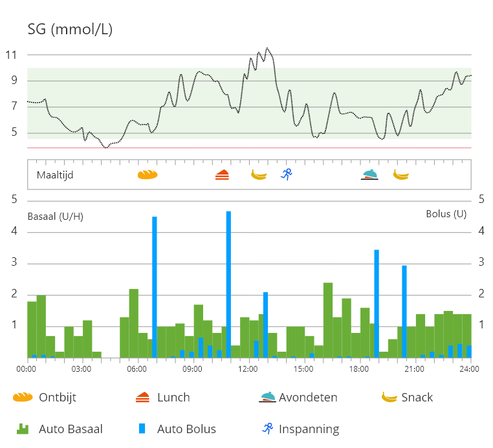Image resolution: width=493 pixels, height=448 pixels.
Task: Click the Auto Bolus legend label
Action: click(186, 429)
